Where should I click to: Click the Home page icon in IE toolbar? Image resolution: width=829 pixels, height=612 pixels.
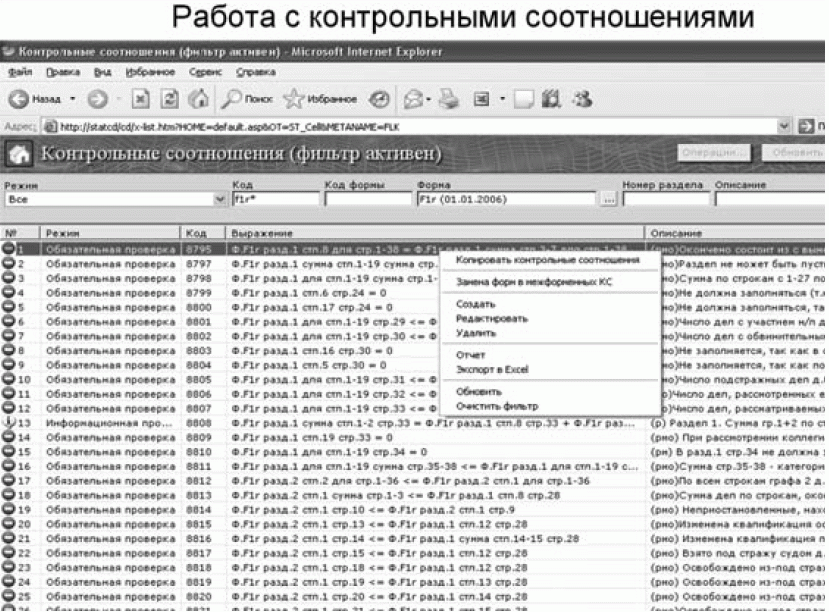(x=199, y=99)
